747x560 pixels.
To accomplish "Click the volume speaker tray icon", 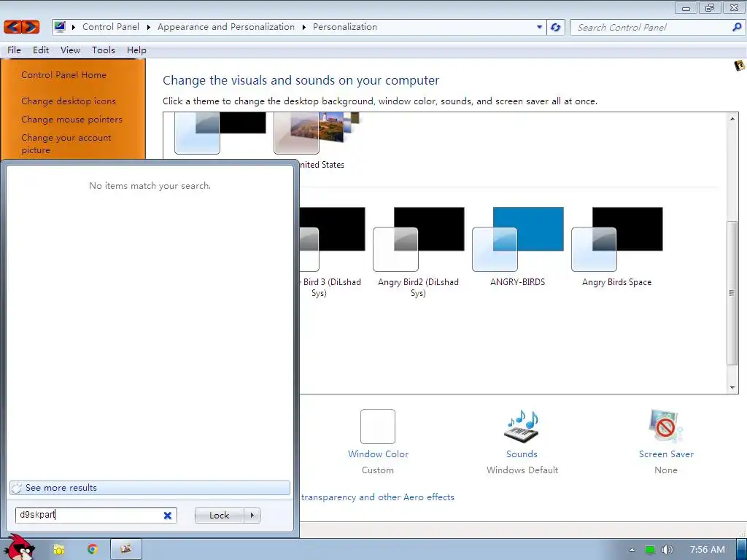I will pyautogui.click(x=667, y=550).
